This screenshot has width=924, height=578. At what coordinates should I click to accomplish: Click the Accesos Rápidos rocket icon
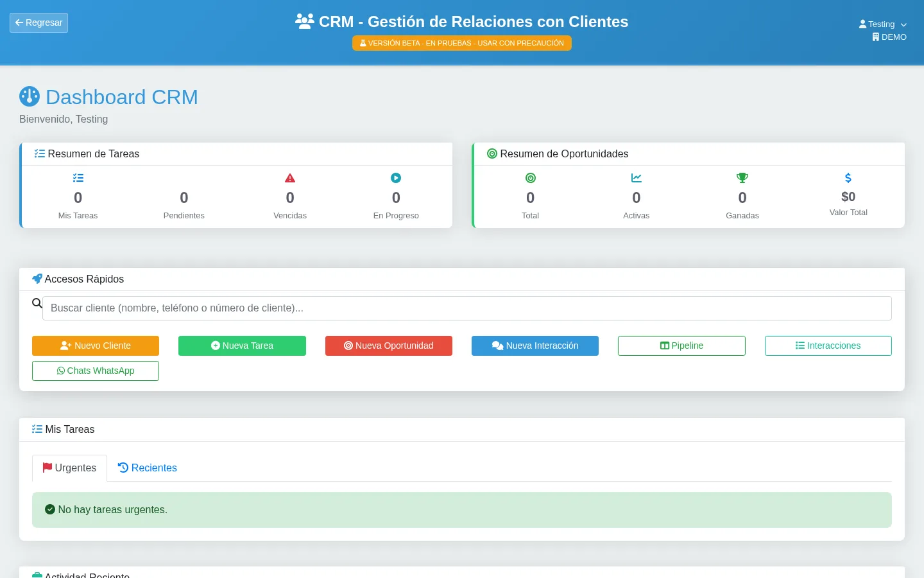[x=37, y=279]
